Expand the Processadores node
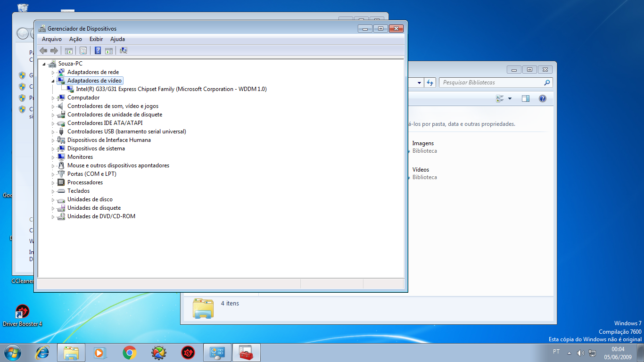The width and height of the screenshot is (644, 362). tap(53, 183)
